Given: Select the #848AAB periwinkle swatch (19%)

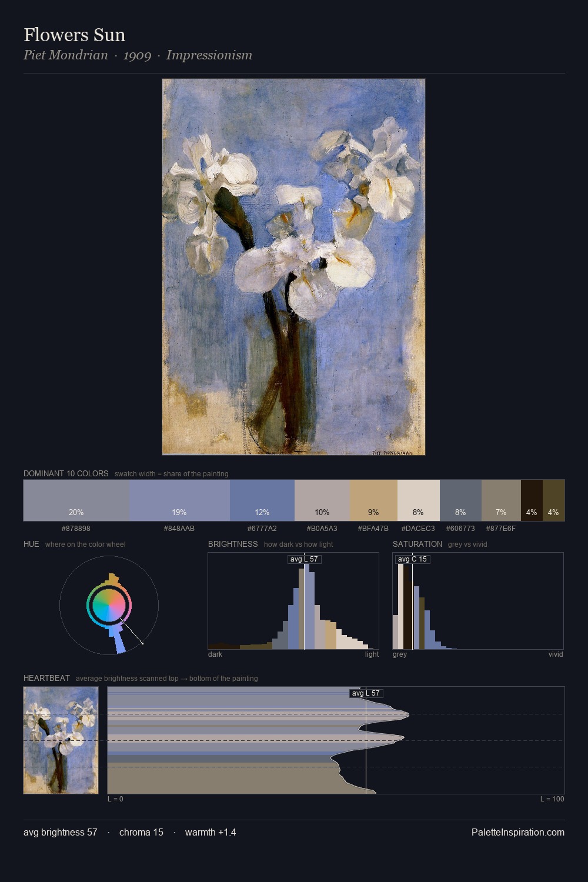Looking at the screenshot, I should (179, 500).
